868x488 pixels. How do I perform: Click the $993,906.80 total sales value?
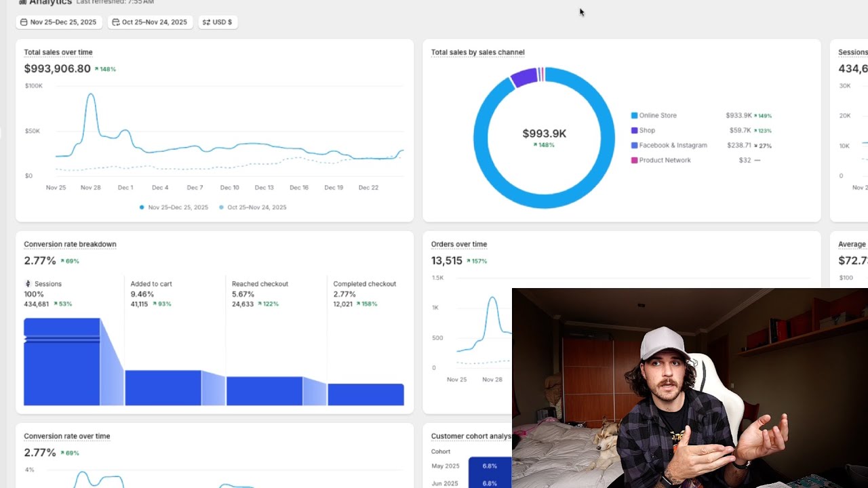[57, 68]
